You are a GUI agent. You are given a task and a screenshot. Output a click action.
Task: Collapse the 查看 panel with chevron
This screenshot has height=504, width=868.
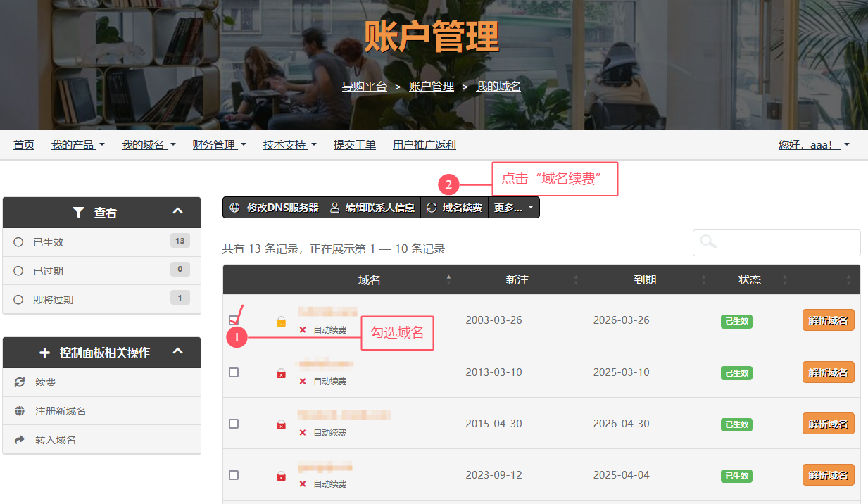pos(178,212)
